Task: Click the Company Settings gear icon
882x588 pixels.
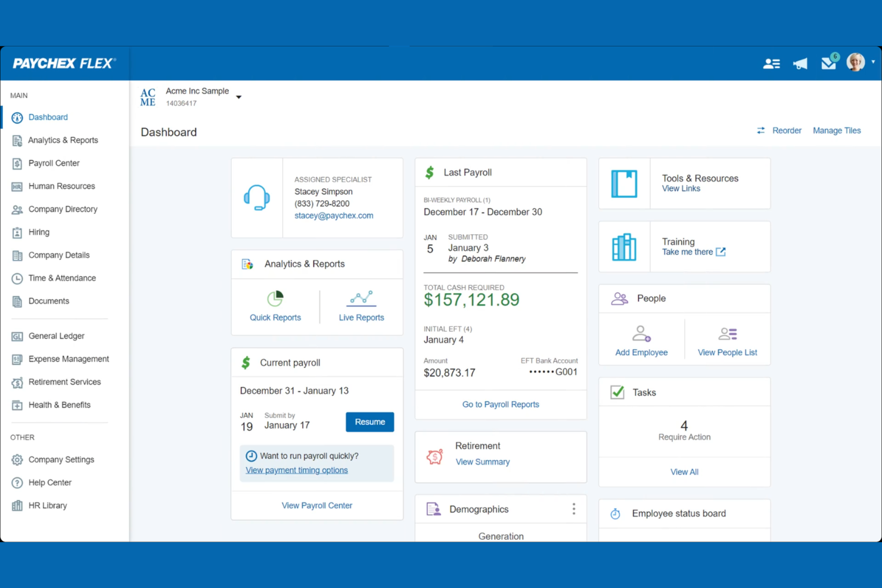Action: click(x=17, y=460)
